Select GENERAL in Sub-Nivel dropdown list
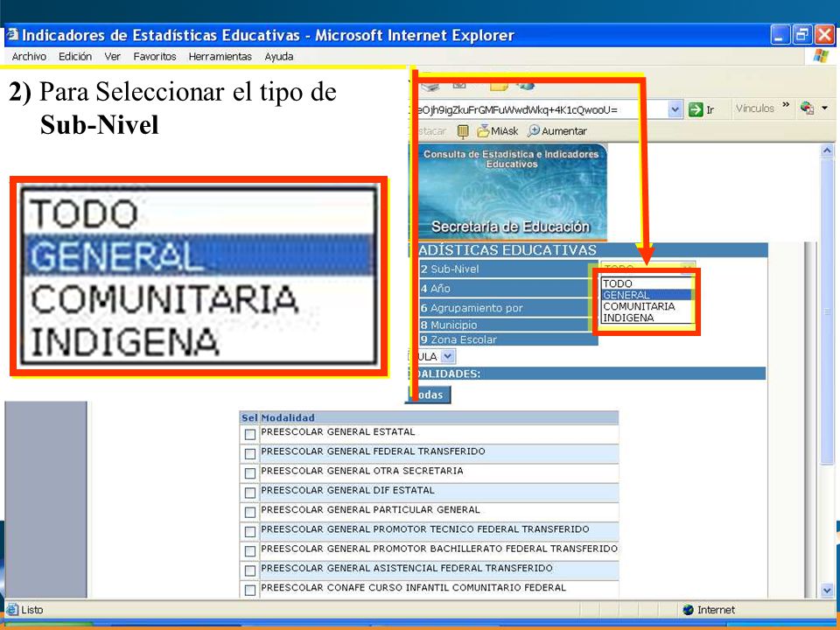Viewport: 840px width, 630px height. [647, 295]
